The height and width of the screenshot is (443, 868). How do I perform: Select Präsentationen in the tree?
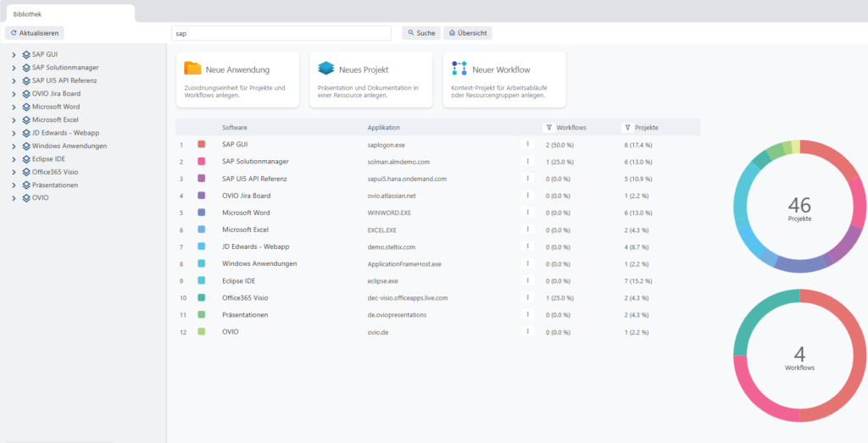55,185
